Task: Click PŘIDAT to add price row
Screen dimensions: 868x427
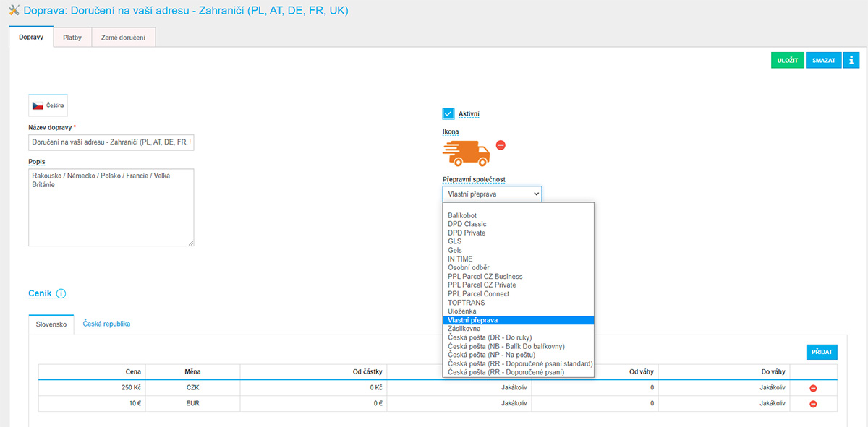Action: coord(821,353)
